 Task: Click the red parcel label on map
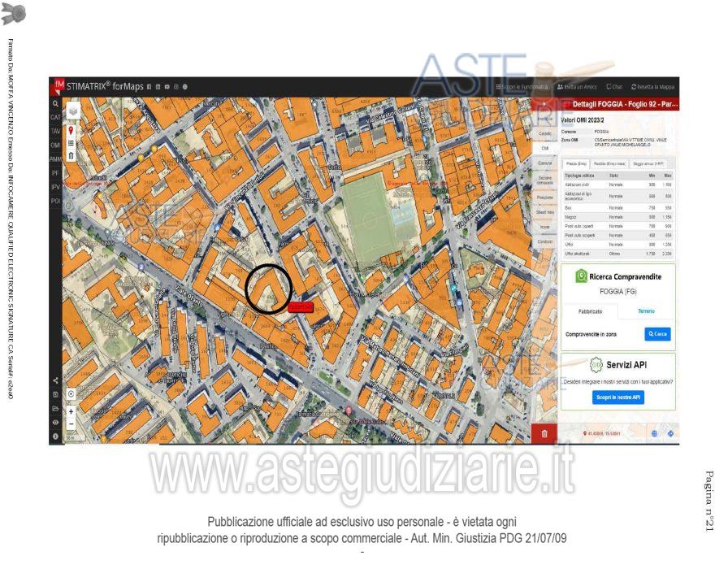click(x=300, y=306)
